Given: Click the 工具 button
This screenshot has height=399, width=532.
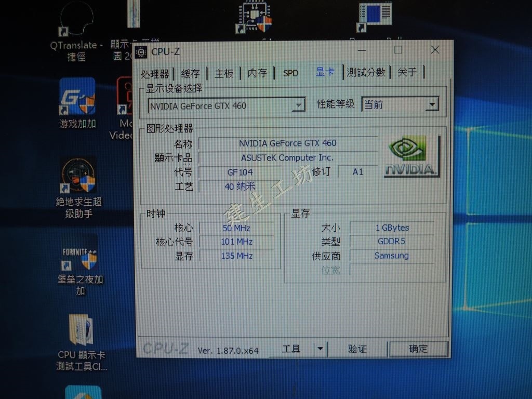Looking at the screenshot, I should point(291,349).
